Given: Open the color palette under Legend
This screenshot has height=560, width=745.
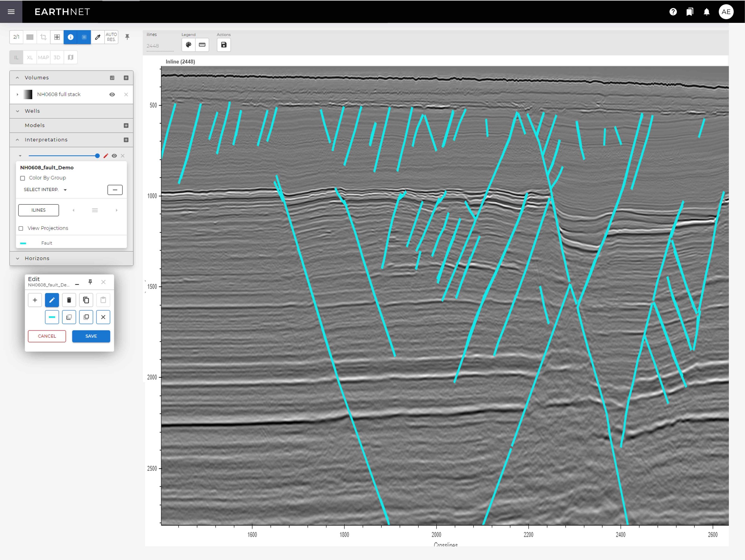Looking at the screenshot, I should tap(189, 45).
